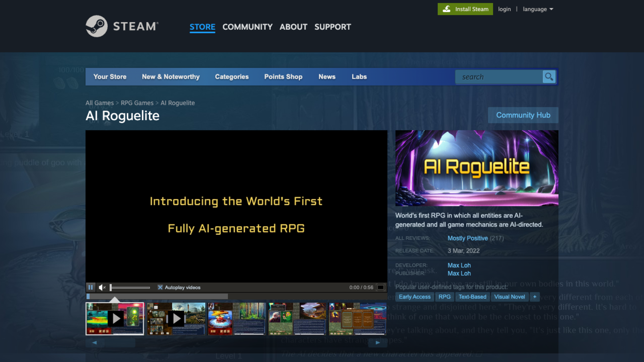Click the '3 Mar, 2022' release date
Viewport: 644px width, 362px height.
(x=464, y=251)
